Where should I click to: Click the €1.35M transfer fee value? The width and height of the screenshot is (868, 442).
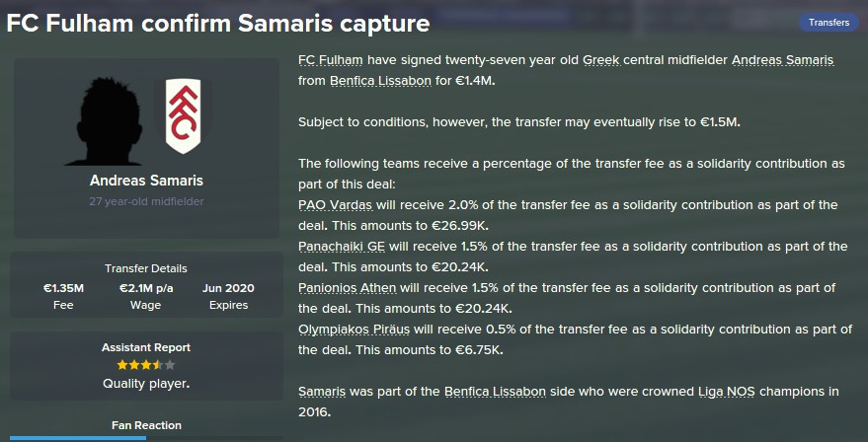click(x=62, y=288)
